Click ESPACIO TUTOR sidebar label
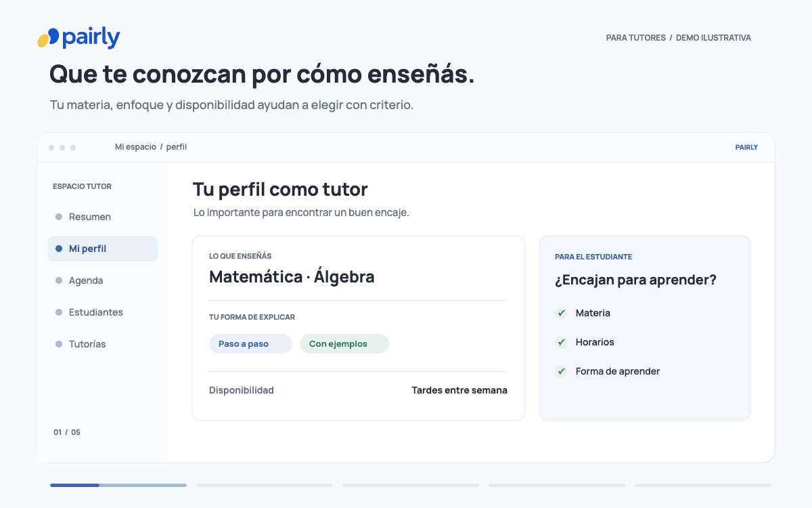This screenshot has width=812, height=508. tap(82, 186)
